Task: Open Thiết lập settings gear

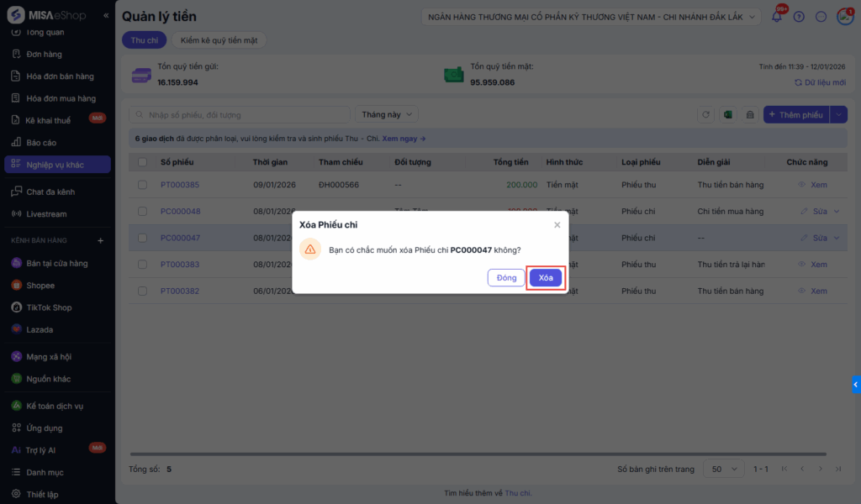Action: 17,494
